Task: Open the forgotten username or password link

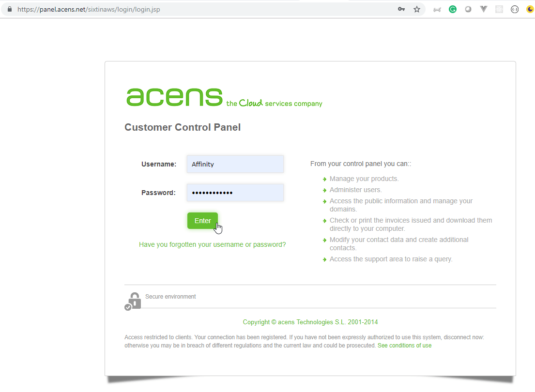Action: click(212, 244)
